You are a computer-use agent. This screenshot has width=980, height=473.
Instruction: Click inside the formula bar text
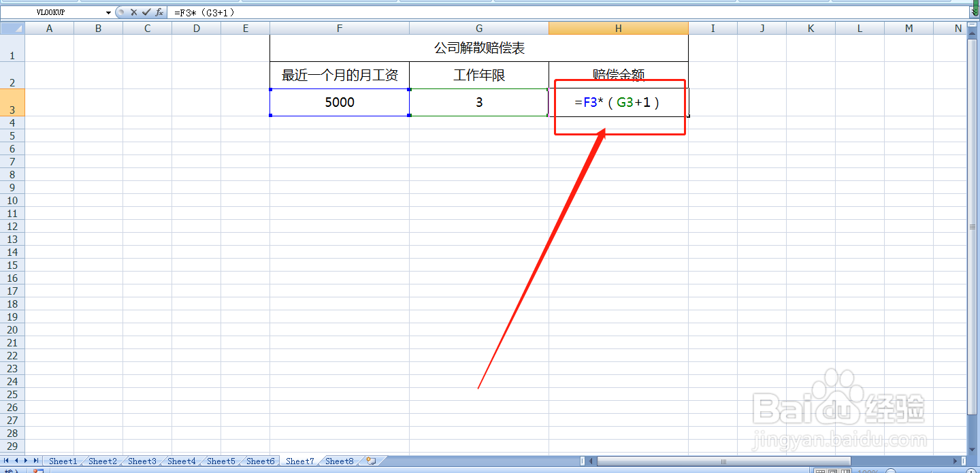[205, 13]
